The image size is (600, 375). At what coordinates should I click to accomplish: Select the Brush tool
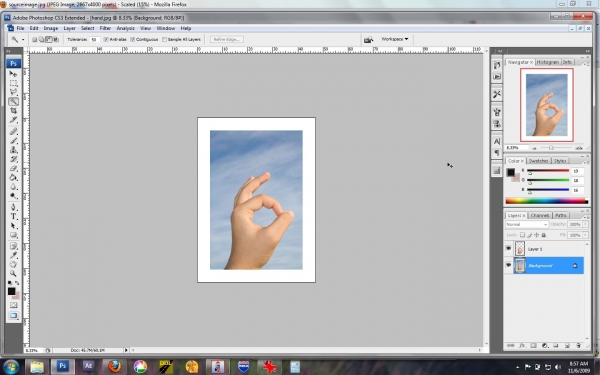point(13,140)
